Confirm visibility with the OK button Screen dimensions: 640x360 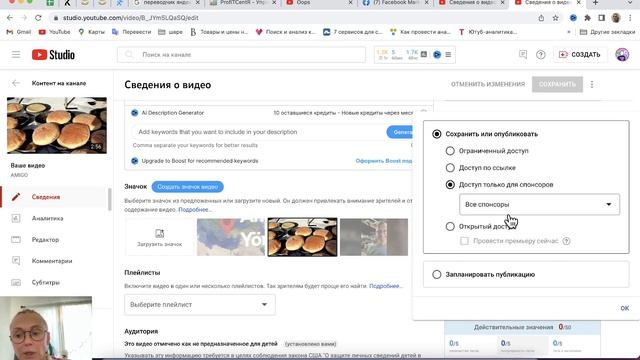click(x=624, y=308)
